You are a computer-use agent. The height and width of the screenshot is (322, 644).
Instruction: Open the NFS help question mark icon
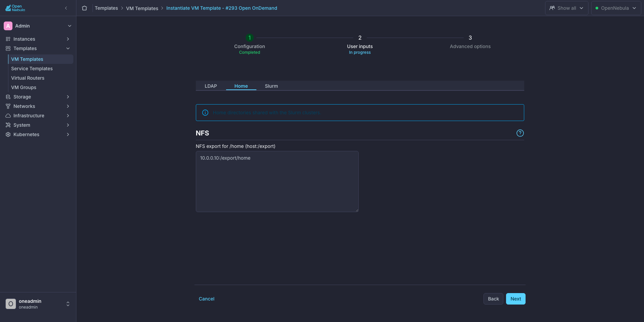pyautogui.click(x=520, y=133)
